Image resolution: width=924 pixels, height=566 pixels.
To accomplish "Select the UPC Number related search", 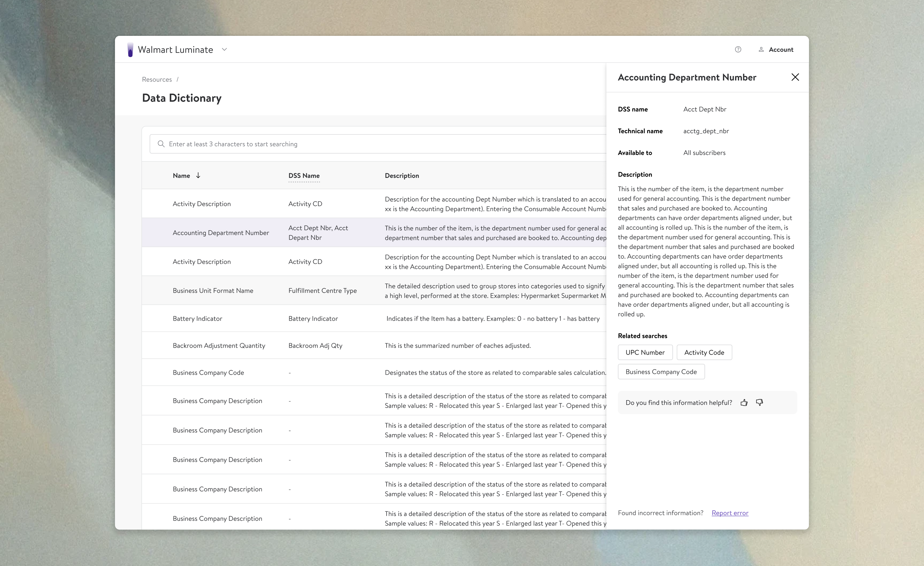I will [645, 352].
